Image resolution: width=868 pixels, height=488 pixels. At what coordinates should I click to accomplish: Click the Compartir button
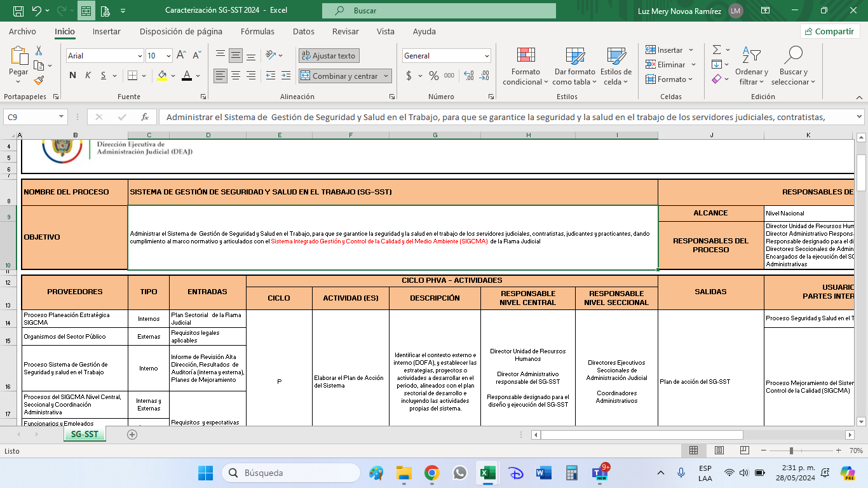(830, 31)
